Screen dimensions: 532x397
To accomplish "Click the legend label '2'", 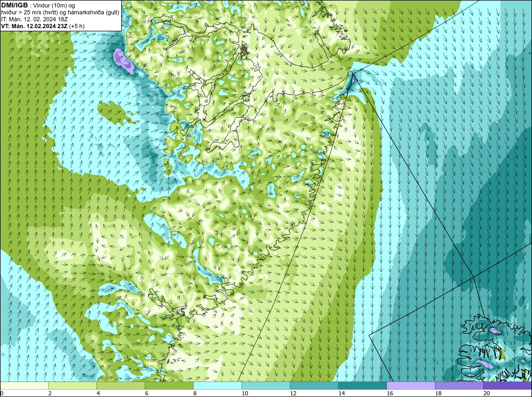I will tap(50, 393).
